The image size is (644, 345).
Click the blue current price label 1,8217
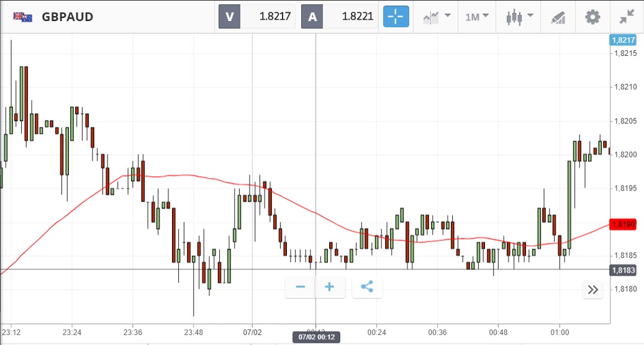click(623, 40)
